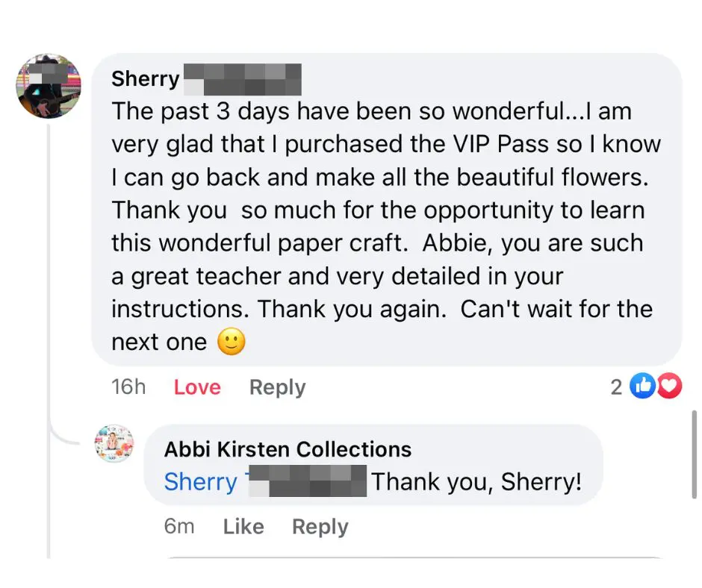Viewport: 702px width, 588px height.
Task: Open the 16h timestamp for comment permalink
Action: click(x=128, y=387)
